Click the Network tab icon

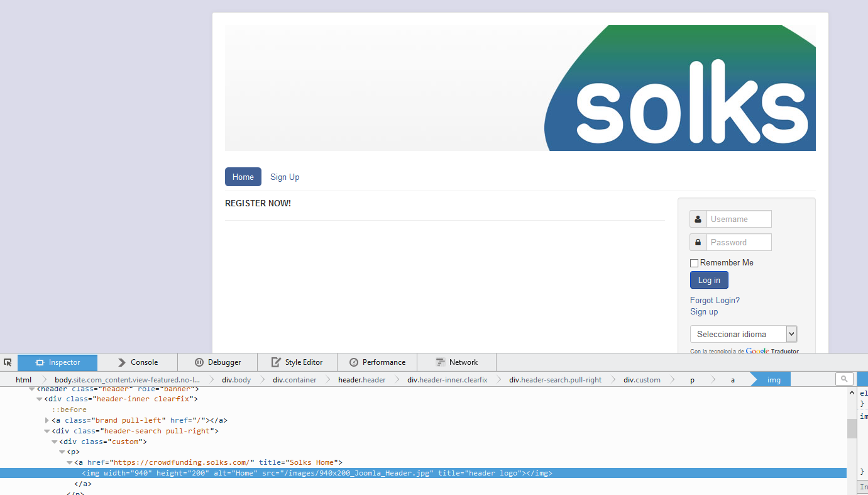coord(441,362)
